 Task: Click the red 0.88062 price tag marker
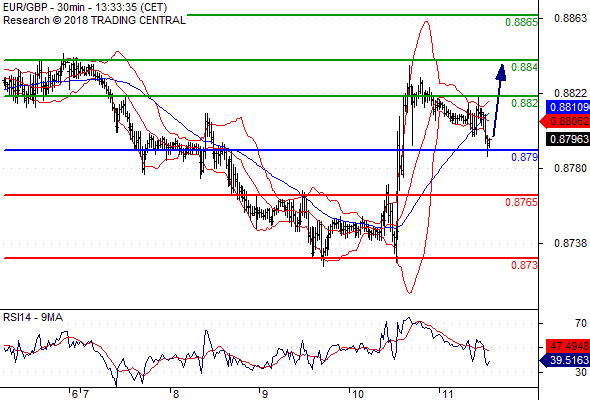[564, 121]
